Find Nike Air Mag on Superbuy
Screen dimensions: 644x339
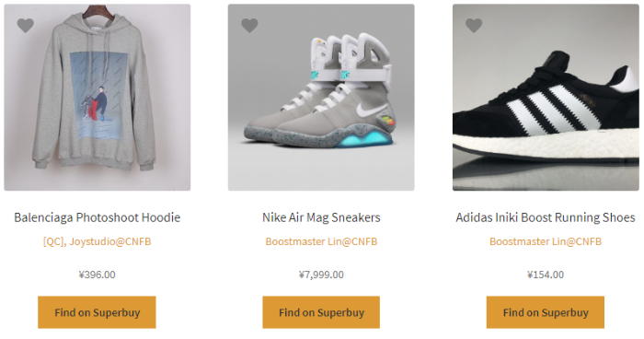(x=321, y=312)
